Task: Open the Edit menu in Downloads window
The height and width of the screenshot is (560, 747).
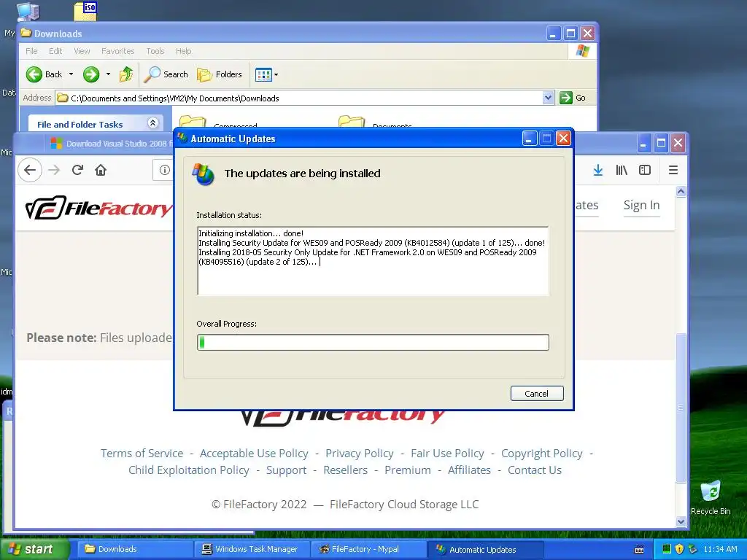Action: tap(55, 51)
